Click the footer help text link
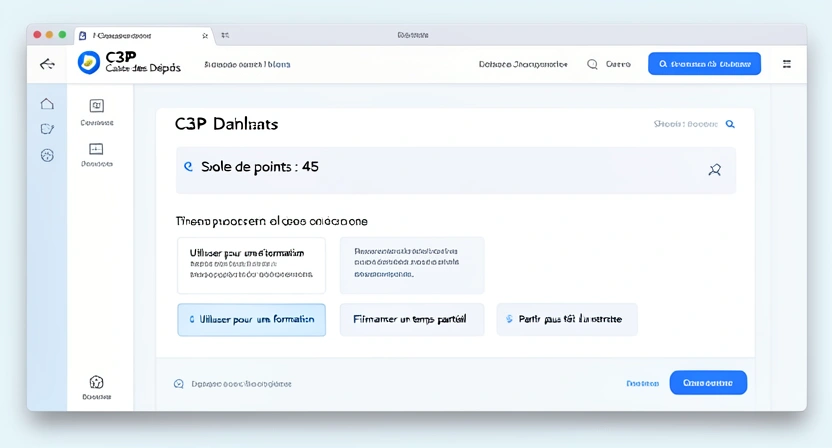832x448 pixels. click(241, 384)
